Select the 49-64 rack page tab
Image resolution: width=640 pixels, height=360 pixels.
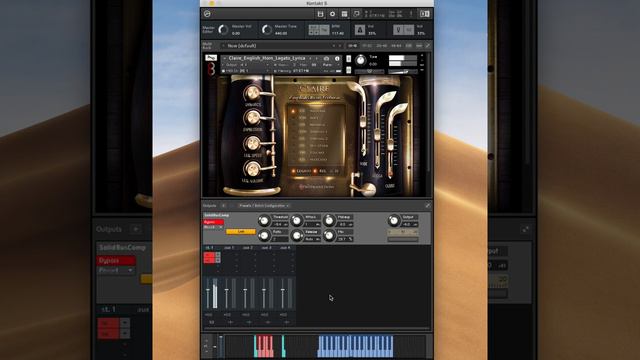tap(396, 46)
